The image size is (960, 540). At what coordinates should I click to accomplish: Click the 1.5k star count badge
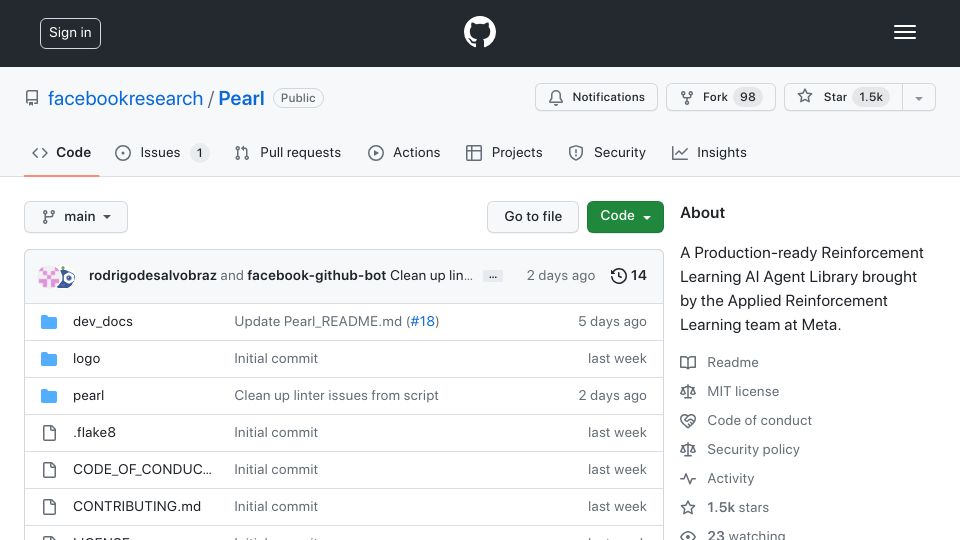pyautogui.click(x=871, y=97)
